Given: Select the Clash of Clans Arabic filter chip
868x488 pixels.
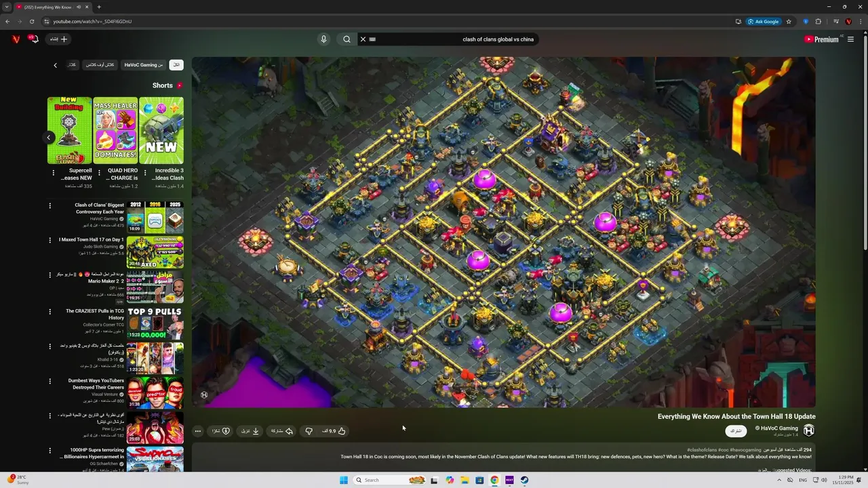Looking at the screenshot, I should pyautogui.click(x=100, y=65).
